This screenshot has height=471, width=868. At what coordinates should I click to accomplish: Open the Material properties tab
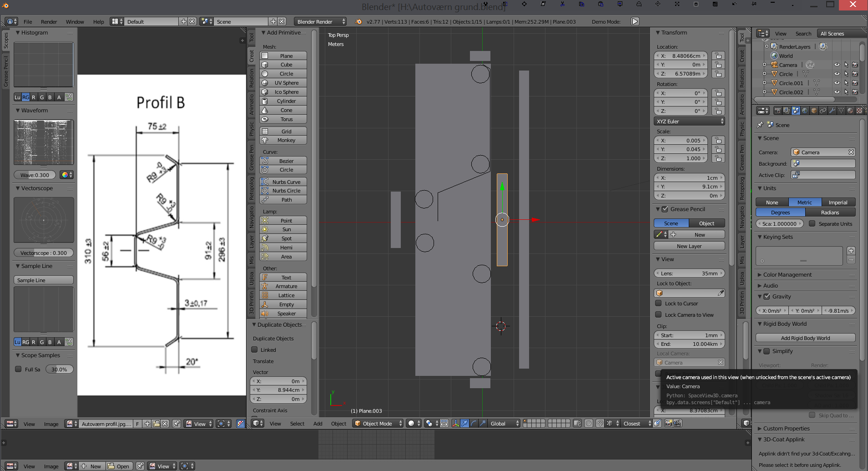[850, 111]
